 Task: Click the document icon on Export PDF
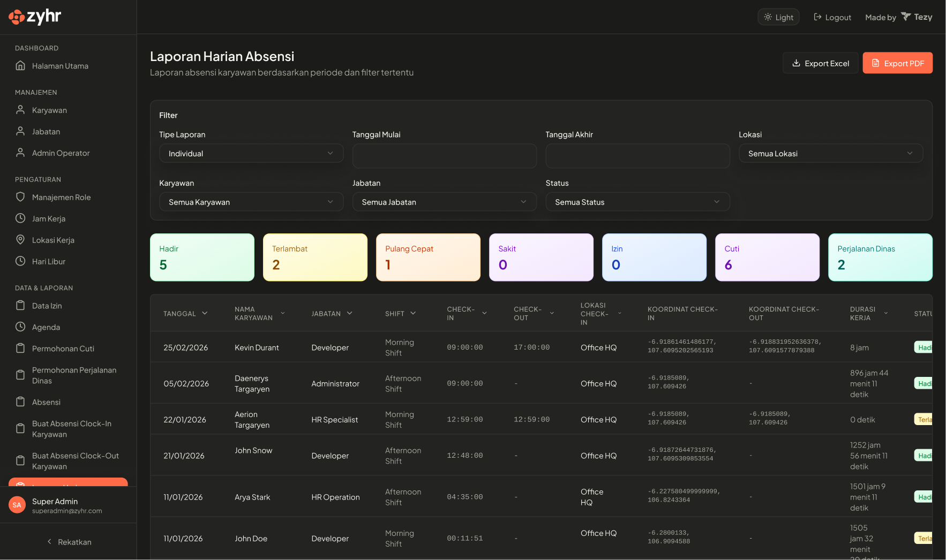pyautogui.click(x=876, y=63)
